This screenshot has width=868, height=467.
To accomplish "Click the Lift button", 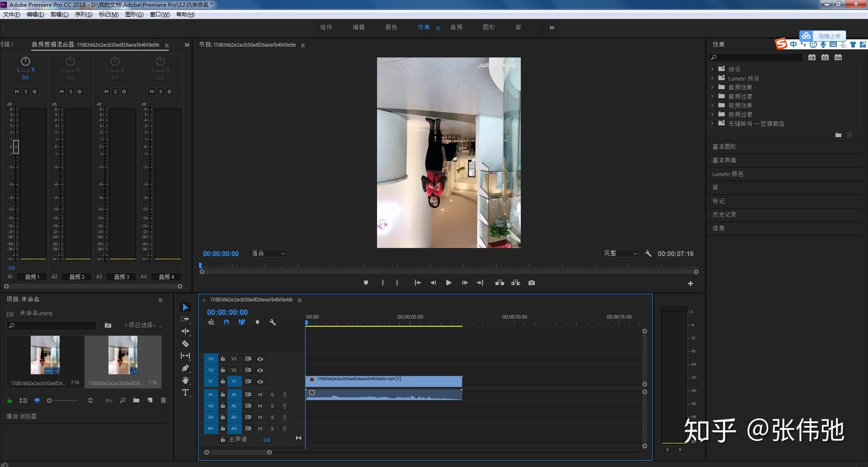I will coord(500,283).
